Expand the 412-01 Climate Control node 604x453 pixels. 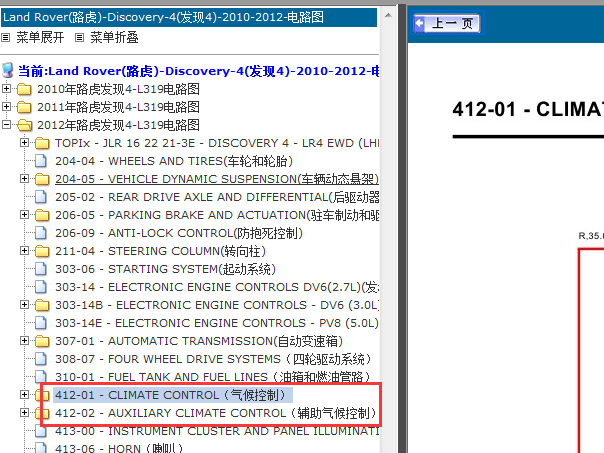click(x=24, y=394)
